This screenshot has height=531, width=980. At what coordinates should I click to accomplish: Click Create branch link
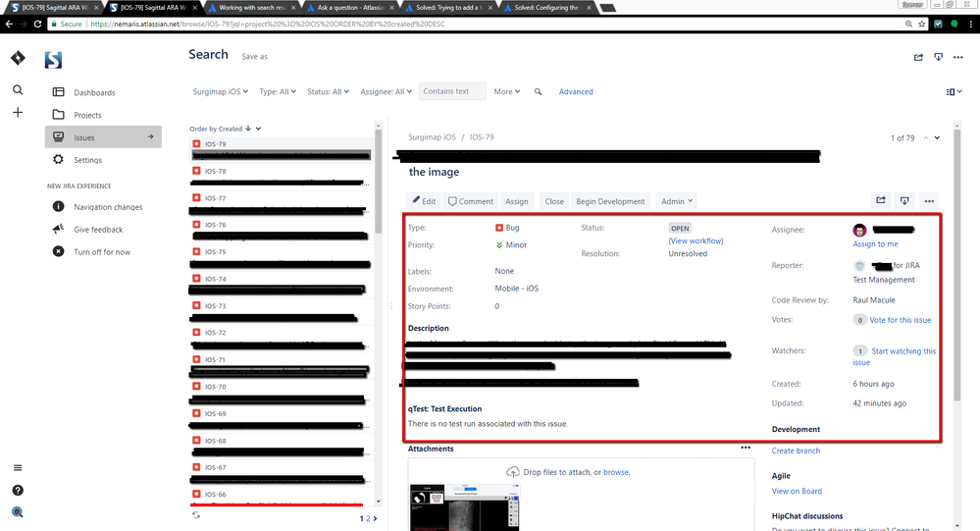coord(796,451)
